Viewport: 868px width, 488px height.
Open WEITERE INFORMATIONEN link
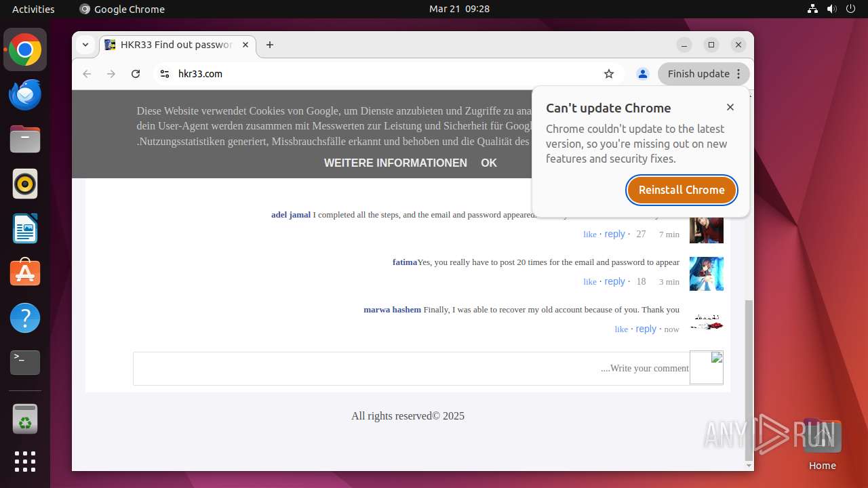(395, 163)
